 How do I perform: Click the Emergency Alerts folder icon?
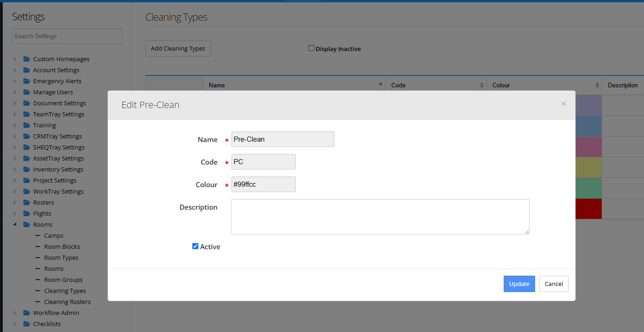(x=27, y=81)
